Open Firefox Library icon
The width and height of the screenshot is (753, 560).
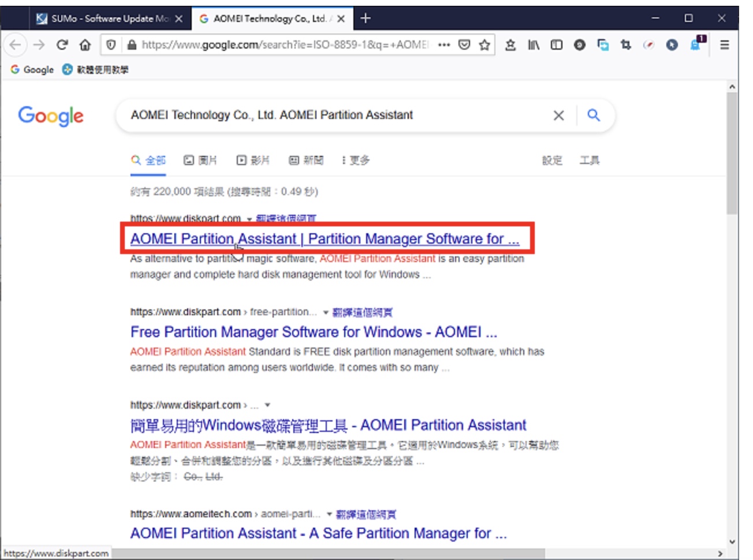click(x=534, y=45)
